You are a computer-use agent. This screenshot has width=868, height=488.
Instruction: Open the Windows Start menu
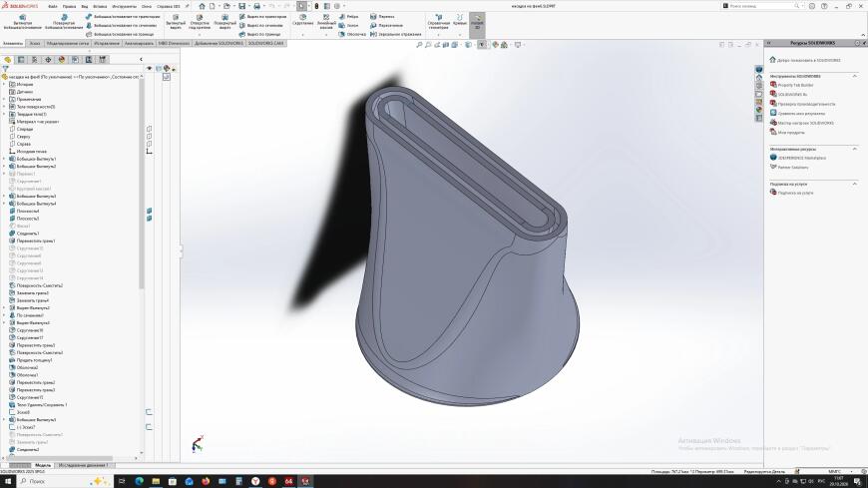(8, 481)
